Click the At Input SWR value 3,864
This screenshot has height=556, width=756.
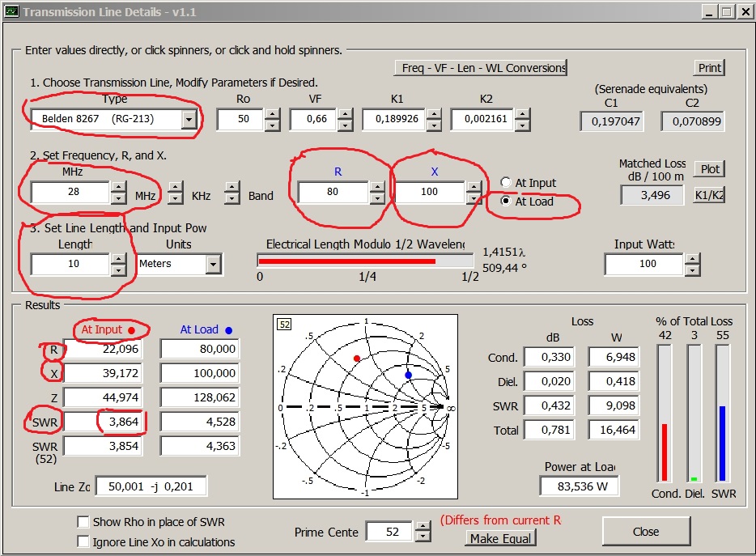pyautogui.click(x=103, y=422)
